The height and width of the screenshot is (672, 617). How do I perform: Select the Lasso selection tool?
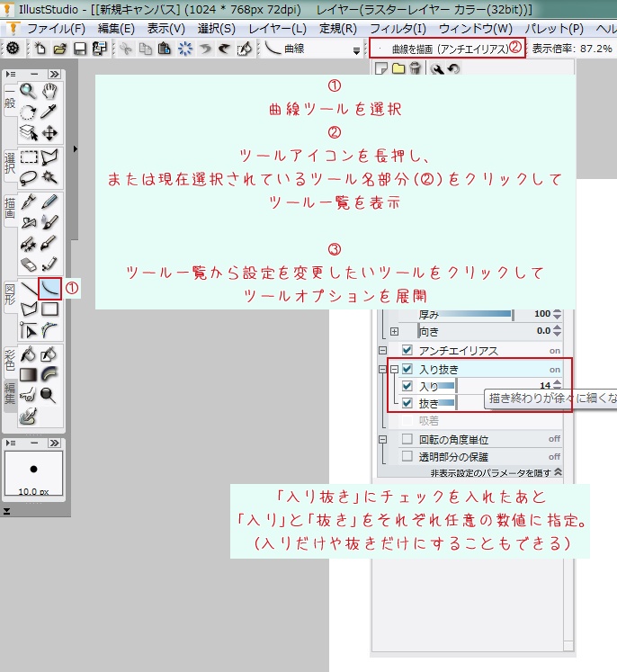[x=28, y=177]
